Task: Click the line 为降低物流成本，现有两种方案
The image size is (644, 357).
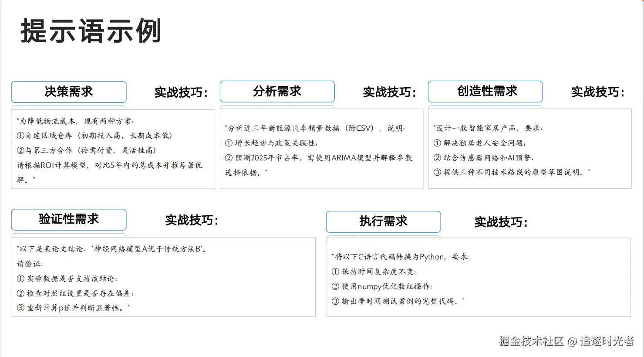Action: (x=76, y=121)
